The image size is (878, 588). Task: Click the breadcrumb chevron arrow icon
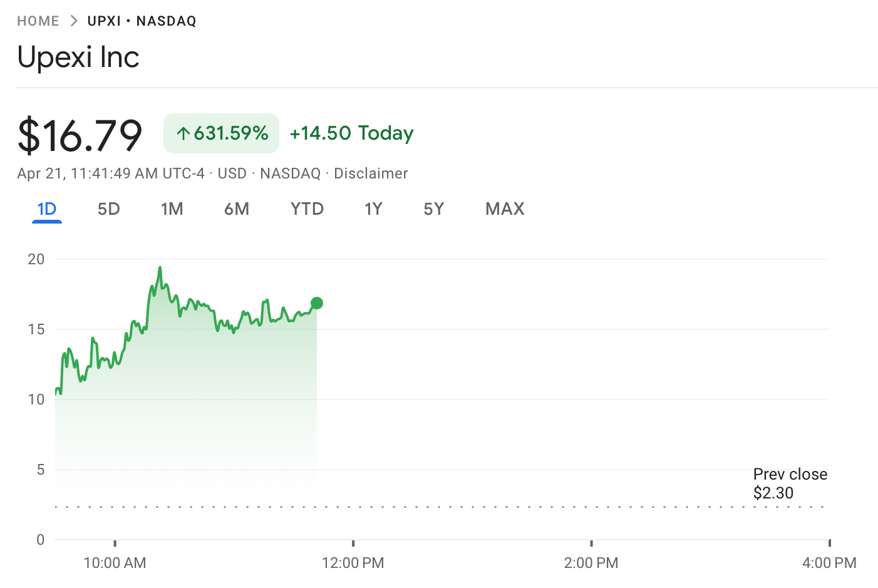point(74,21)
